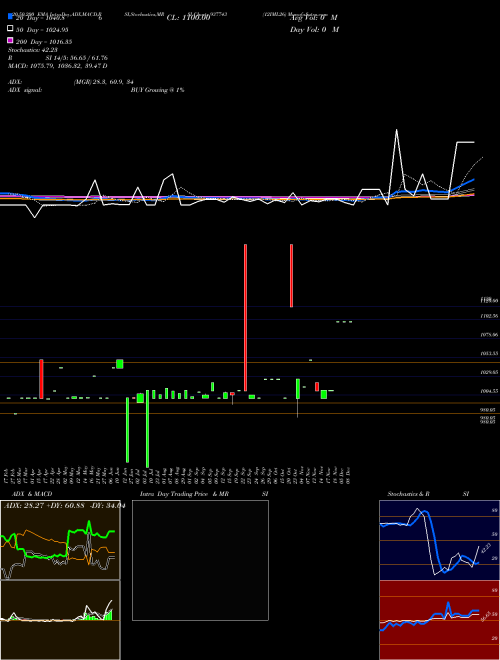Click the 'ADX signal:' label
The width and height of the screenshot is (500, 660).
pyautogui.click(x=25, y=90)
